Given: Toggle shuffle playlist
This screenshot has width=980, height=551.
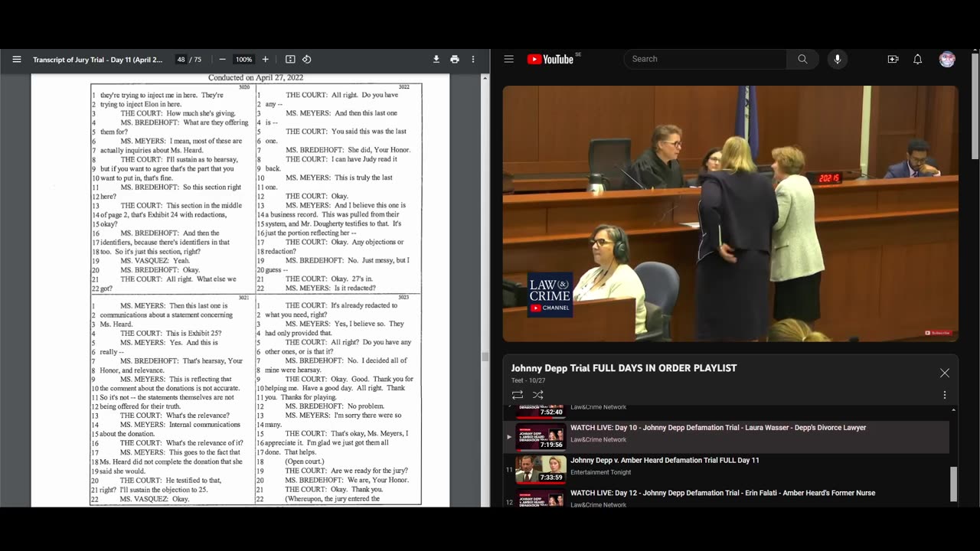Looking at the screenshot, I should pyautogui.click(x=538, y=395).
